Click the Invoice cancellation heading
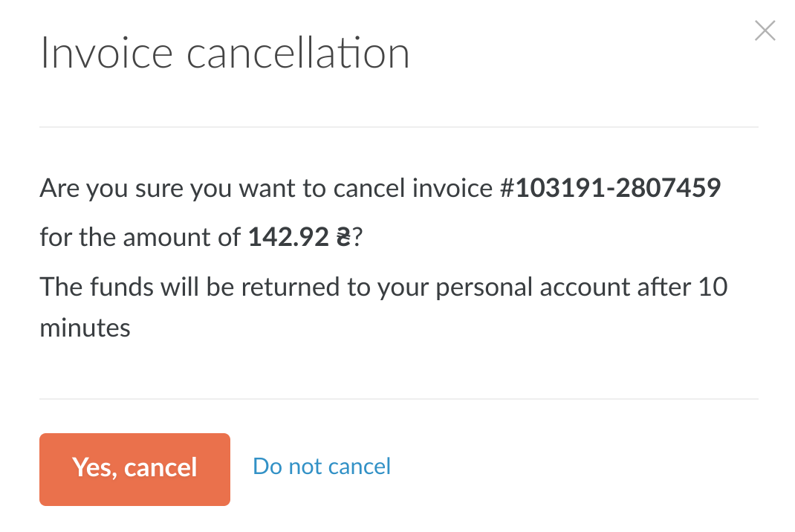Viewport: 795px width, 532px height. (224, 54)
